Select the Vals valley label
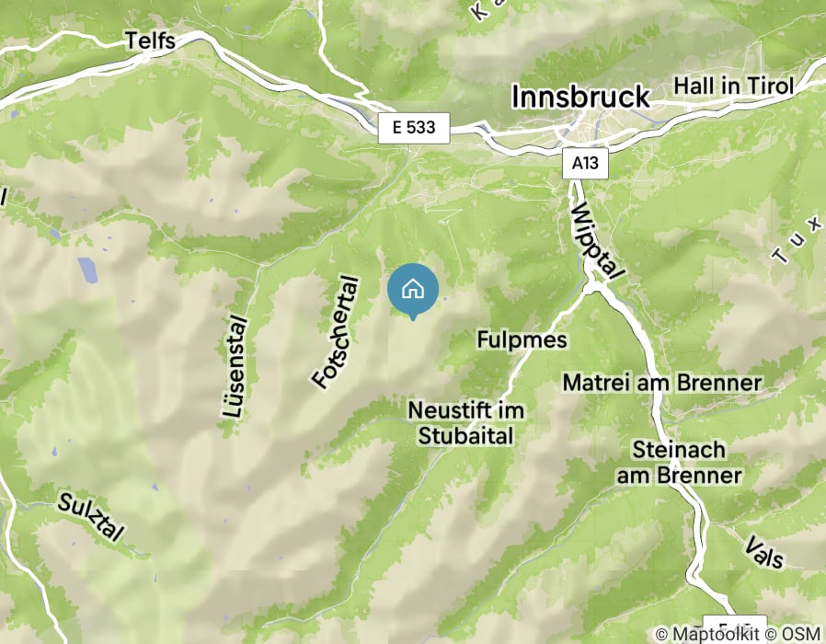The height and width of the screenshot is (644, 826). click(x=763, y=552)
